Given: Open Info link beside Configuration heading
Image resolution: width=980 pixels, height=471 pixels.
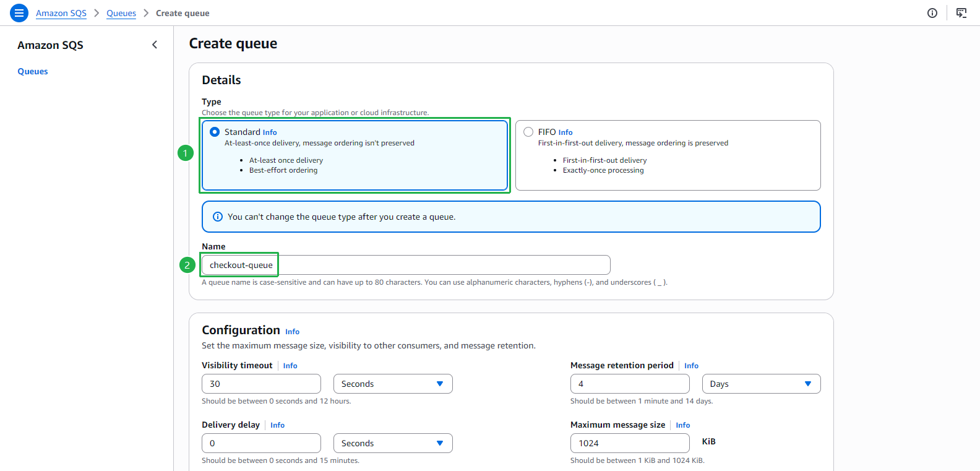Looking at the screenshot, I should point(293,332).
